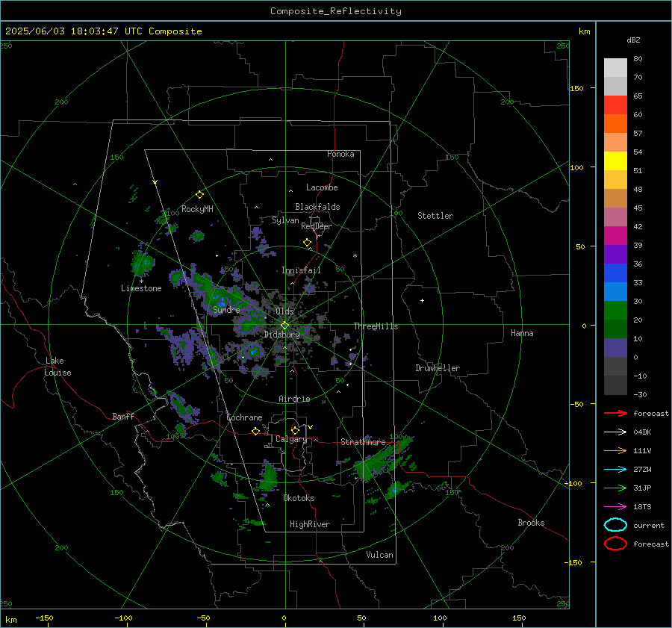
Task: Select the white 04DK arrow legend entry
Action: 615,432
